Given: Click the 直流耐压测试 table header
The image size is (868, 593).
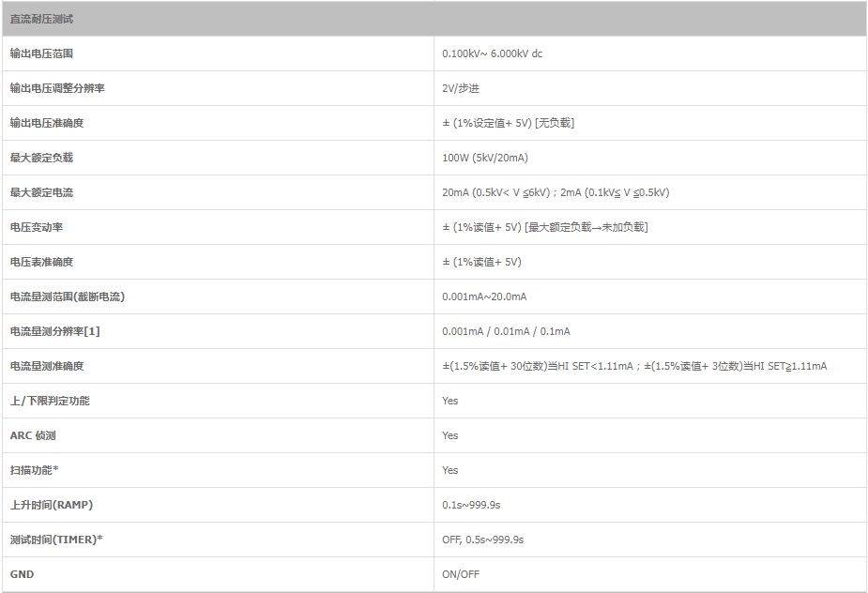Looking at the screenshot, I should coord(41,19).
